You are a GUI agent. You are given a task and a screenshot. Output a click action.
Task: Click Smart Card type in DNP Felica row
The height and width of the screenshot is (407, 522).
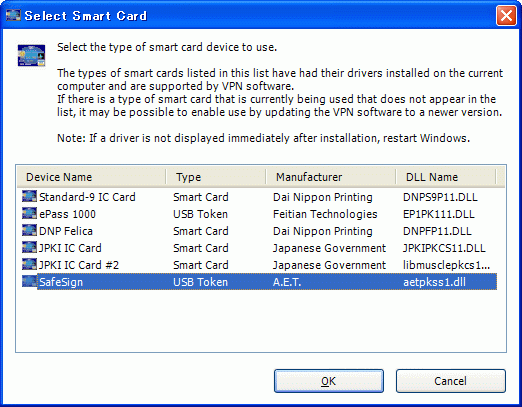click(x=201, y=231)
